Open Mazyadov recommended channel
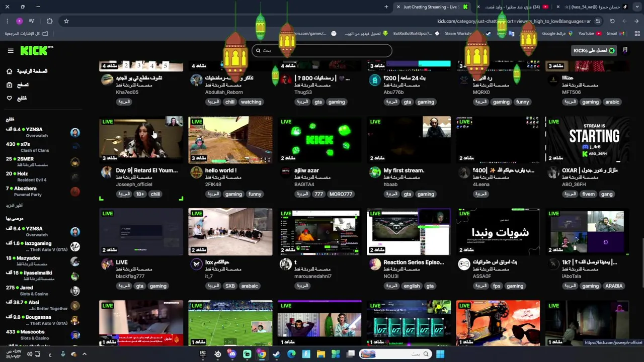The image size is (644, 362). pyautogui.click(x=43, y=261)
